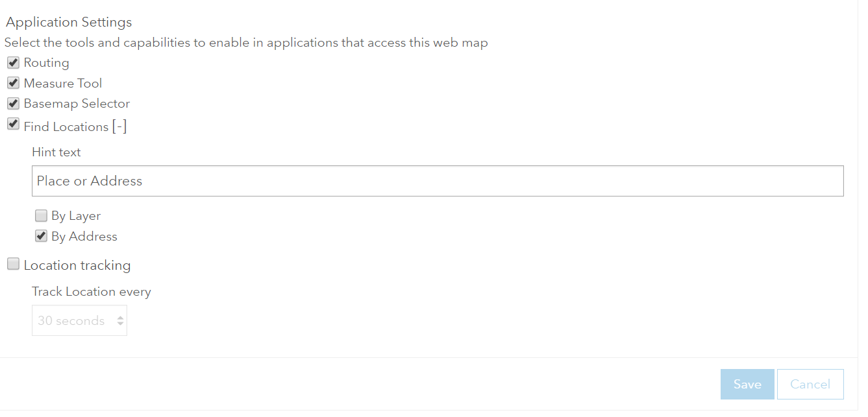This screenshot has width=868, height=417.
Task: Click the Basemap Selector label text
Action: pyautogui.click(x=77, y=104)
